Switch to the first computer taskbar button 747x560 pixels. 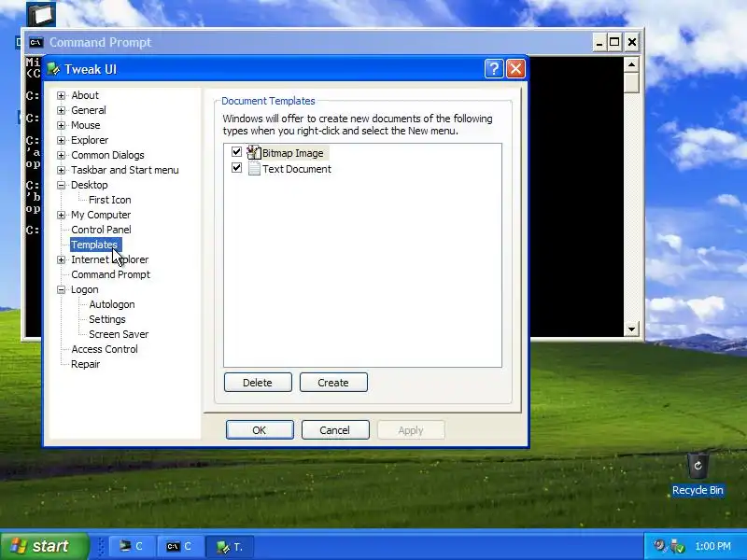pos(132,546)
